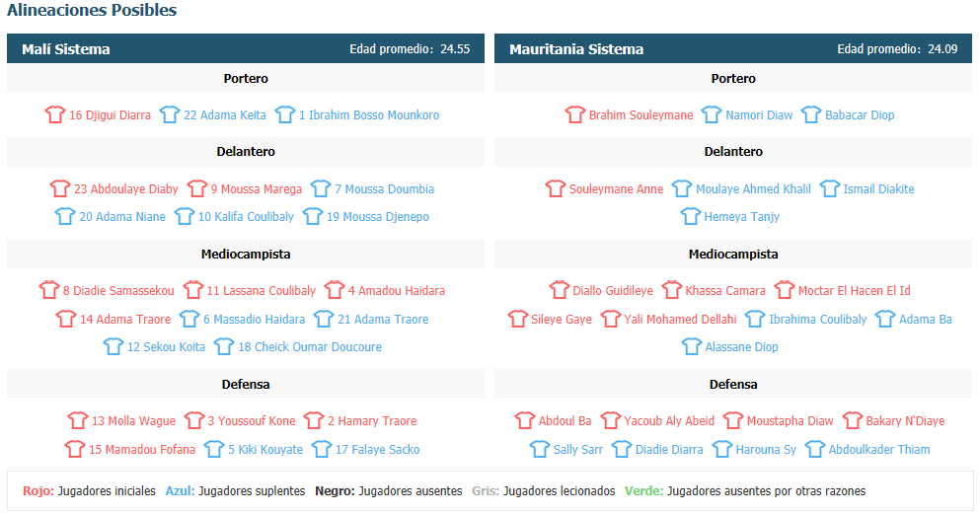Image resolution: width=980 pixels, height=515 pixels.
Task: Click Malí's Edad promedio 24.55 value
Action: pos(455,48)
